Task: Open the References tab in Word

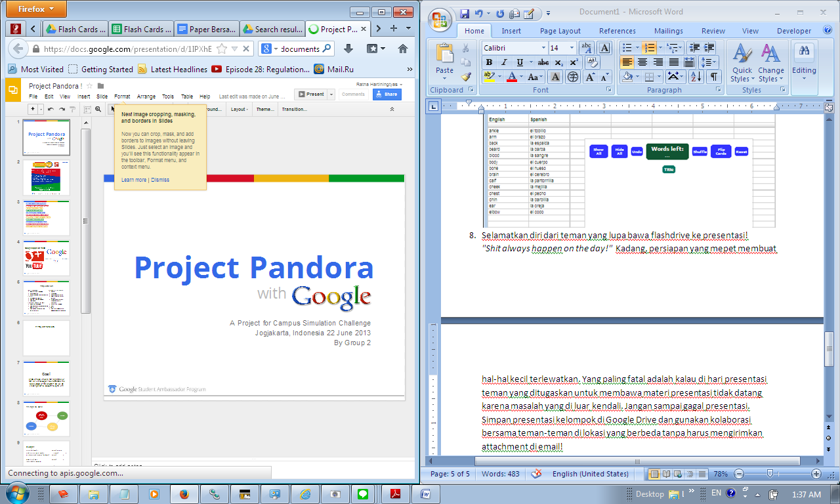Action: click(617, 31)
